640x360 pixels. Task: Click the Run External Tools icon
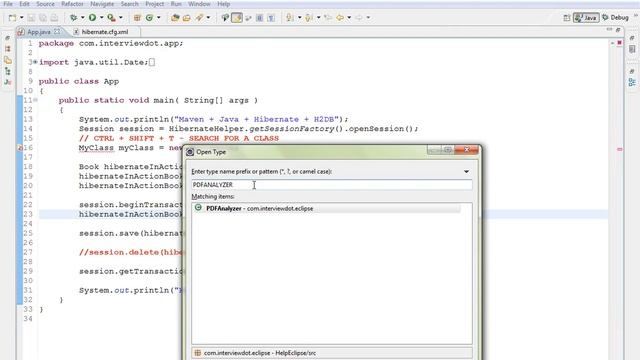(x=111, y=18)
